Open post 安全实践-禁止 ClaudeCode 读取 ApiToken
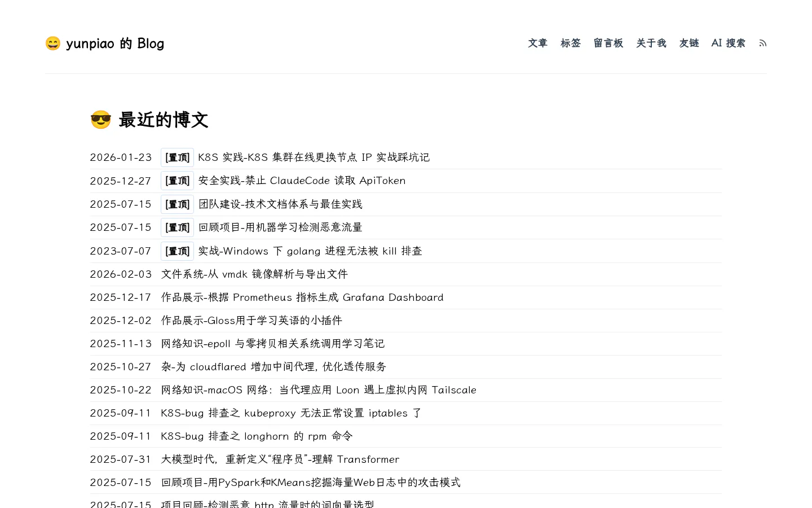 tap(302, 181)
